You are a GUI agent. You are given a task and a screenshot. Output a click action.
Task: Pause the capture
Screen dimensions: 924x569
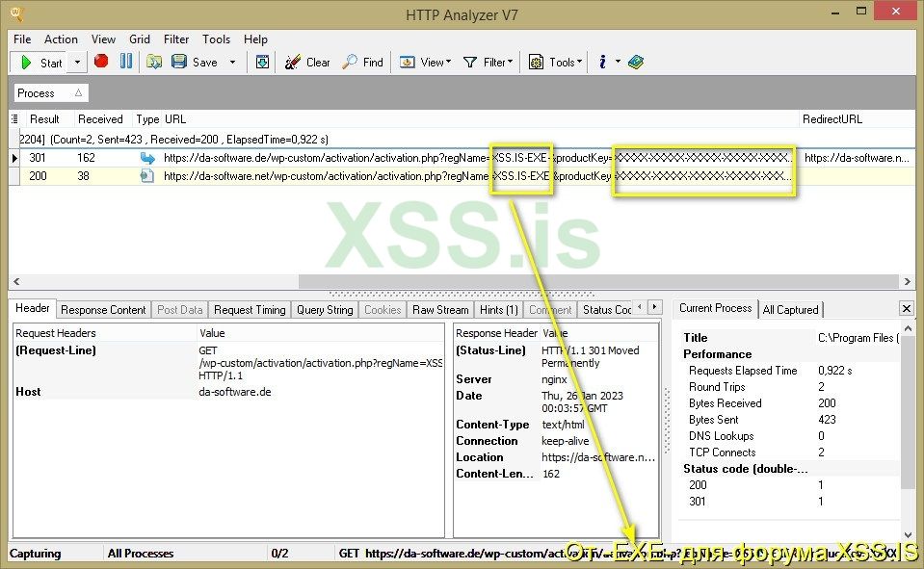coord(126,62)
